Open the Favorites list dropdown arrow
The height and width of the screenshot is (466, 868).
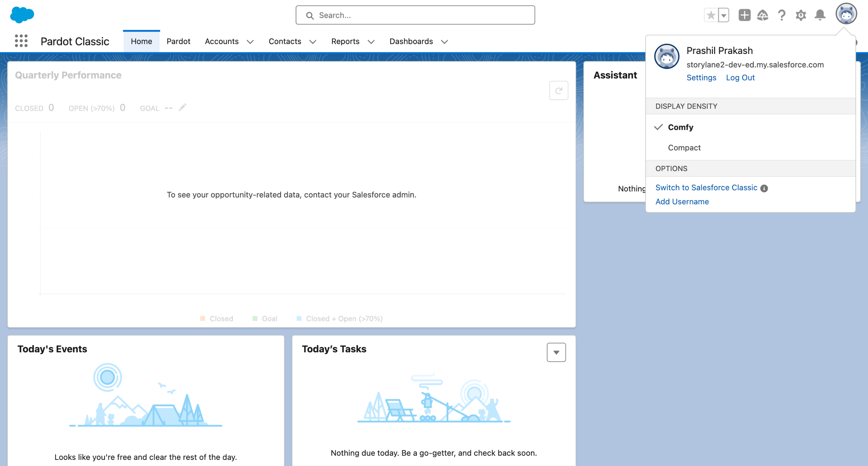click(724, 15)
